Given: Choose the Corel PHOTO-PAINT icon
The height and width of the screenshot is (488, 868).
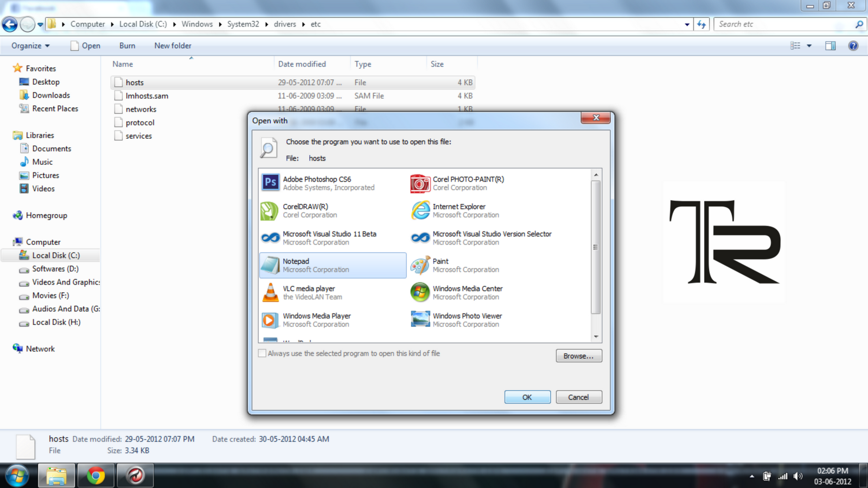Looking at the screenshot, I should (420, 183).
